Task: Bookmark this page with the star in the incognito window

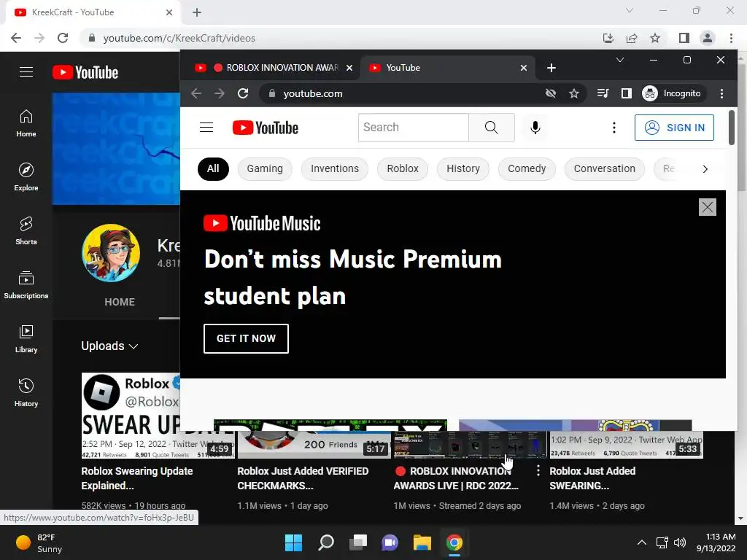Action: tap(574, 94)
